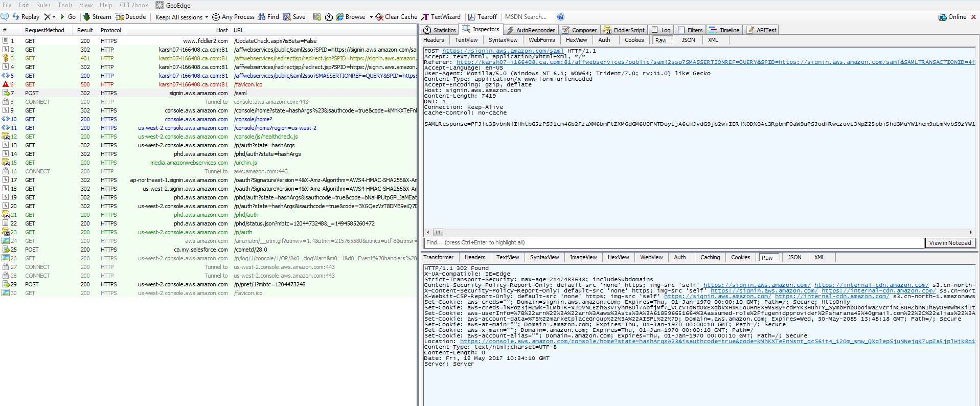Toggle Stream mode in toolbar
Image resolution: width=980 pixels, height=406 pixels.
click(97, 17)
